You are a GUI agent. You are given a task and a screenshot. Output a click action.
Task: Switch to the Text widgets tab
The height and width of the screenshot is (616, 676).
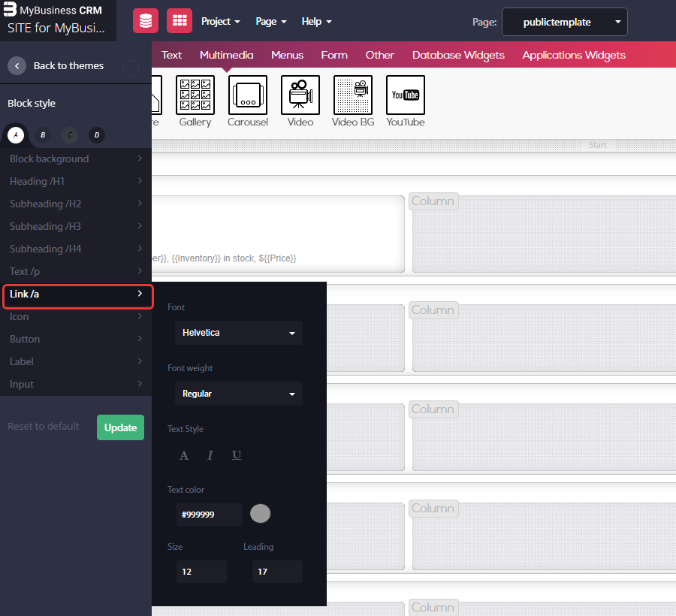[171, 55]
